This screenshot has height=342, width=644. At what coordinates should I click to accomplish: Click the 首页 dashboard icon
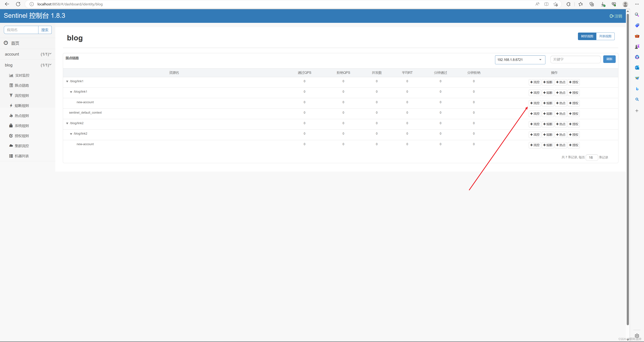pyautogui.click(x=6, y=43)
